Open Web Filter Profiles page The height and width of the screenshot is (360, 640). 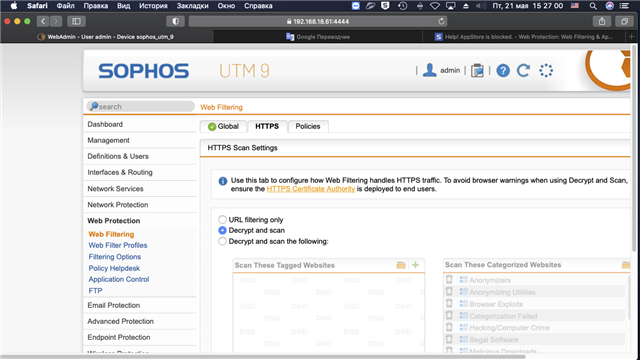118,245
